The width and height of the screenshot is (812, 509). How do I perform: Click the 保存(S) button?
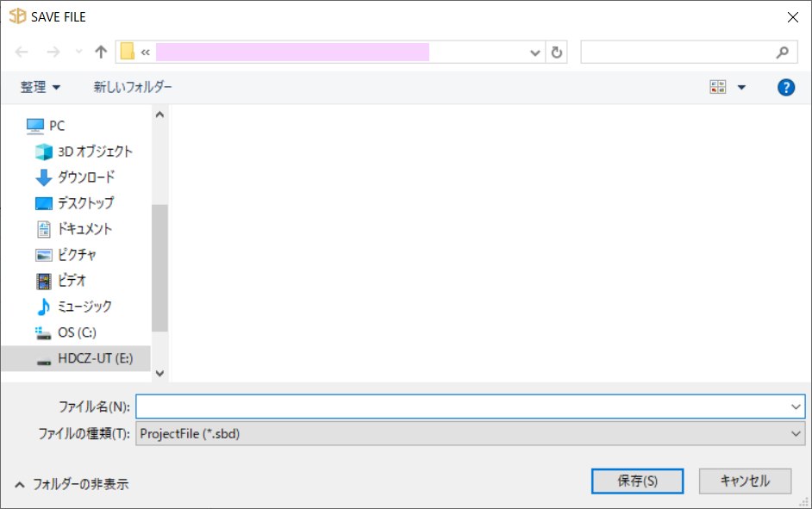pos(637,481)
